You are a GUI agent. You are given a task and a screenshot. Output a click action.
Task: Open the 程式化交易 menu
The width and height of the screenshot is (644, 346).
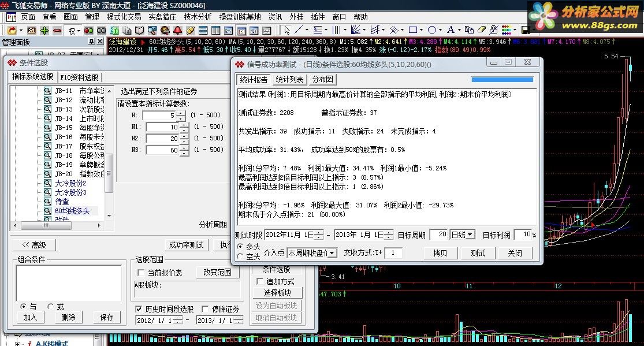[124, 17]
